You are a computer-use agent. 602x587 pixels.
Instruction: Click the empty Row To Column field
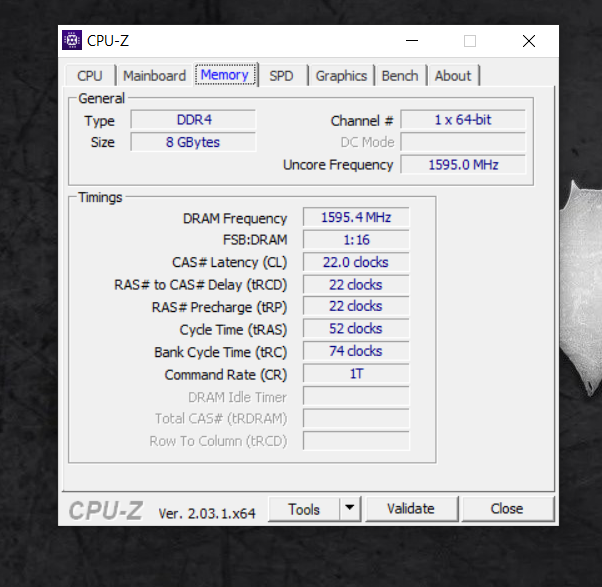[356, 441]
